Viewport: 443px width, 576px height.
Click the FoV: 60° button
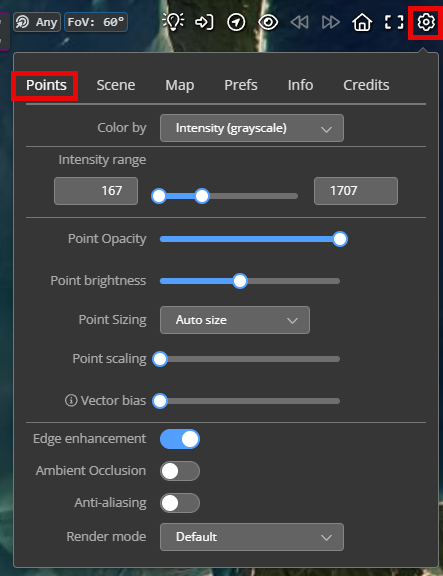tap(96, 22)
